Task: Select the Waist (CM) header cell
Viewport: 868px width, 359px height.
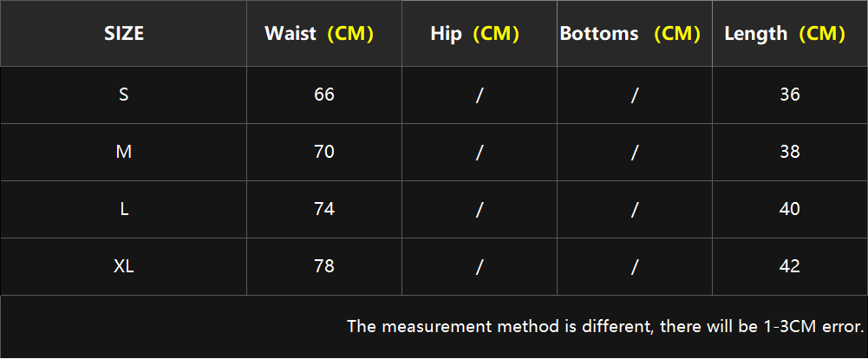Action: tap(324, 34)
